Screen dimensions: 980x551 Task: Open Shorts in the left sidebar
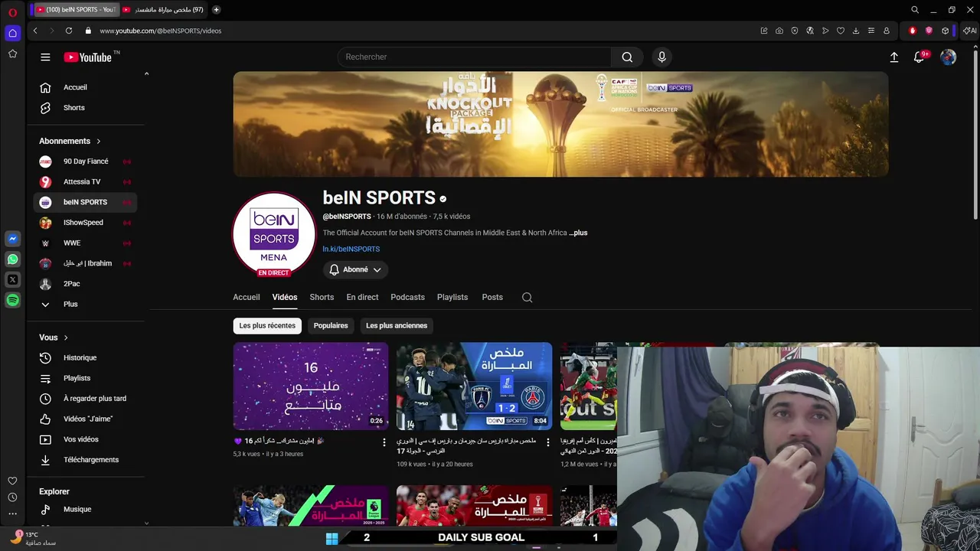coord(86,108)
